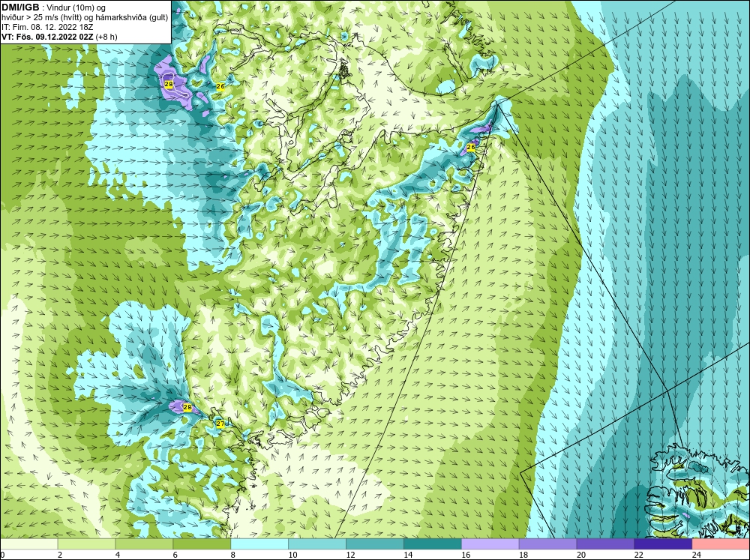
Task: Pick the 10–12 m/s turquoise legend swatch
Action: coord(317,544)
